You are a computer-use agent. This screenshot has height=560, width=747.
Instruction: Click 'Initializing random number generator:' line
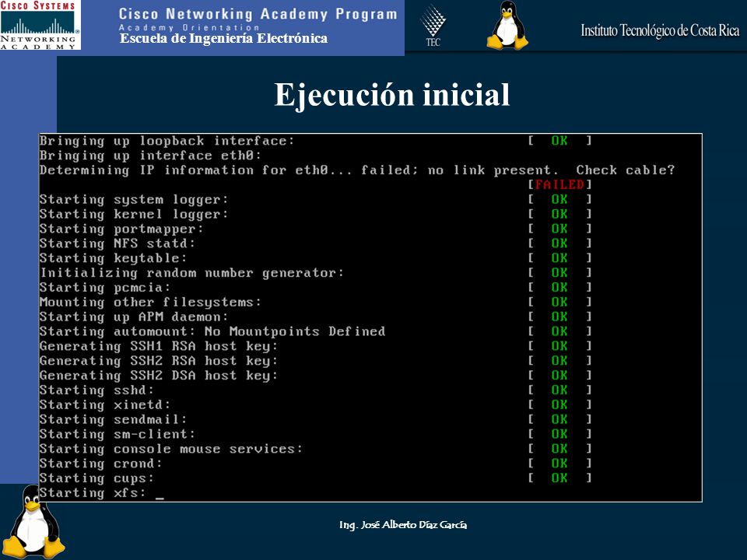pyautogui.click(x=191, y=273)
